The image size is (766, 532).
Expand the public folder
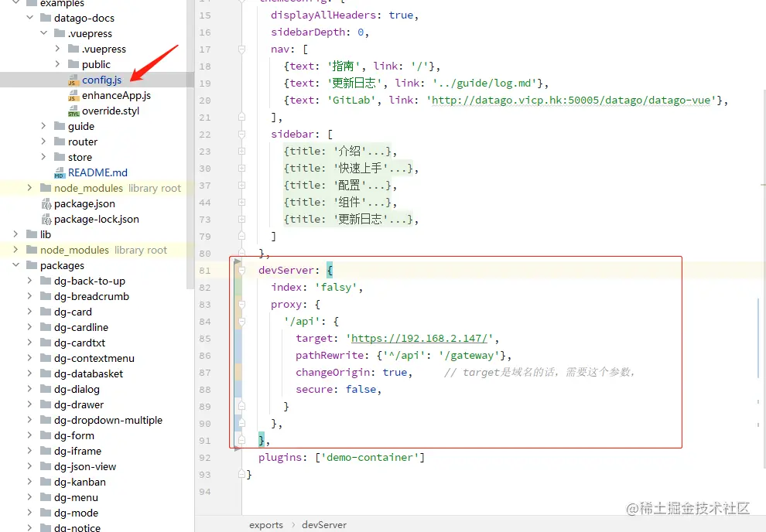click(58, 64)
